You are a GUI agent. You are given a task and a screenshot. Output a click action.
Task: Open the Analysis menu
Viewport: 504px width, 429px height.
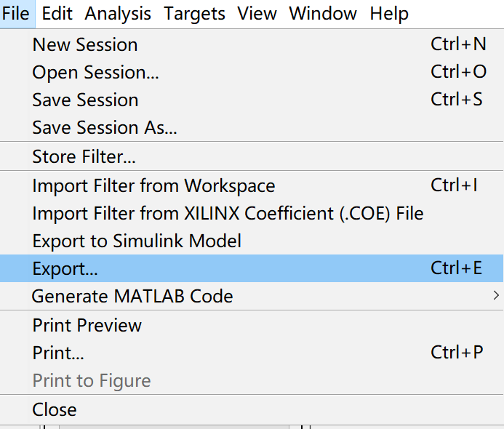[118, 14]
